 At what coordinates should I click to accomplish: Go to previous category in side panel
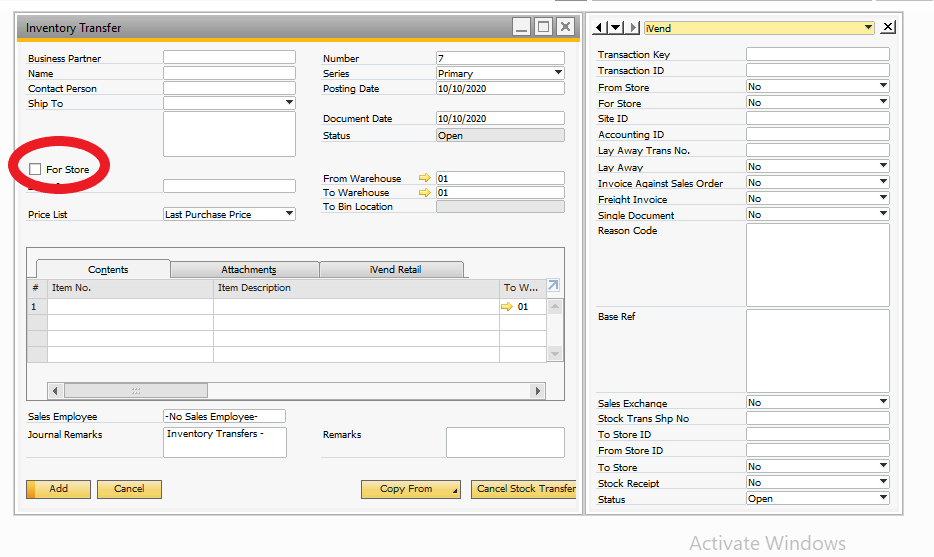[600, 27]
